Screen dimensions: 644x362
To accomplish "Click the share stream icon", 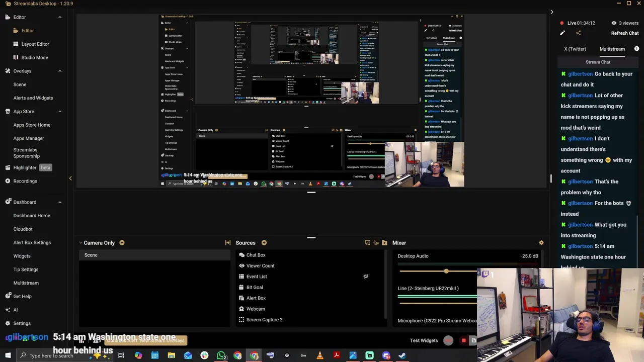I will click(x=578, y=33).
